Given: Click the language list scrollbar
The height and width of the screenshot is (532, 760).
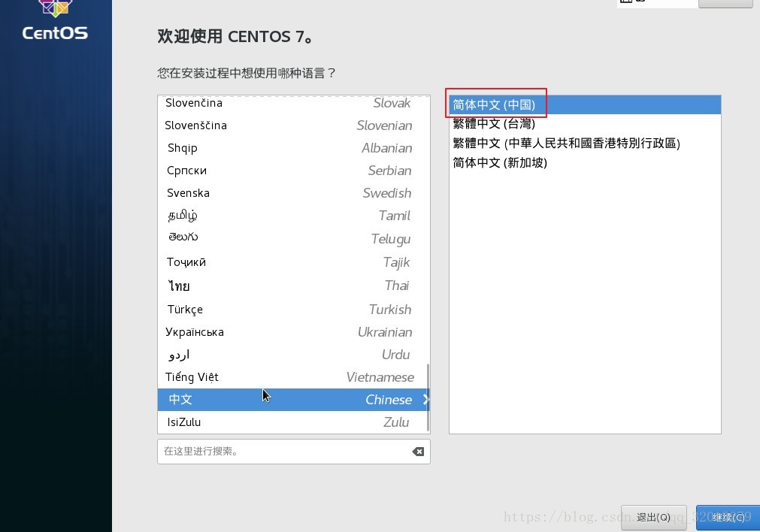Looking at the screenshot, I should pos(428,397).
